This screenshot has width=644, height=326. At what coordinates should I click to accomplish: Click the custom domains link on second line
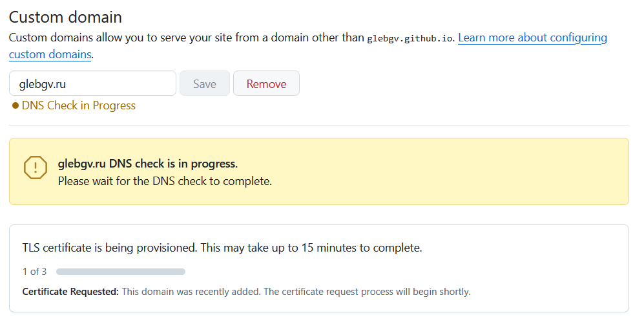click(x=50, y=54)
